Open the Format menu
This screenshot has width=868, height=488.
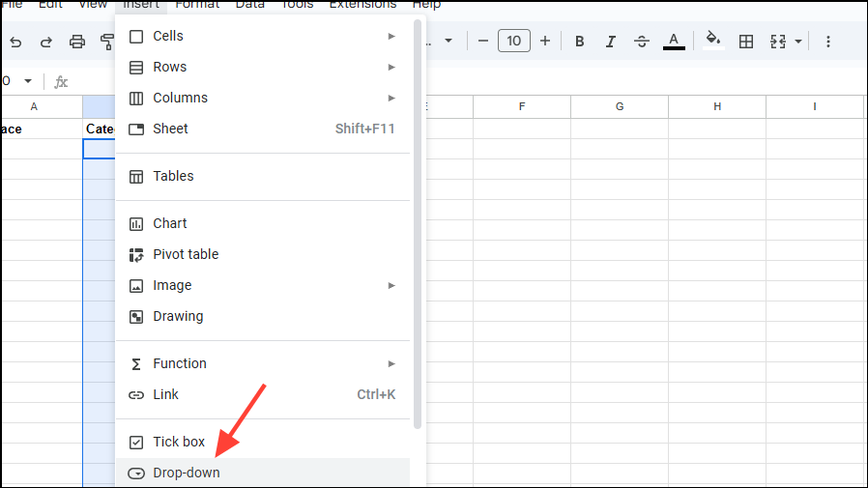tap(197, 4)
